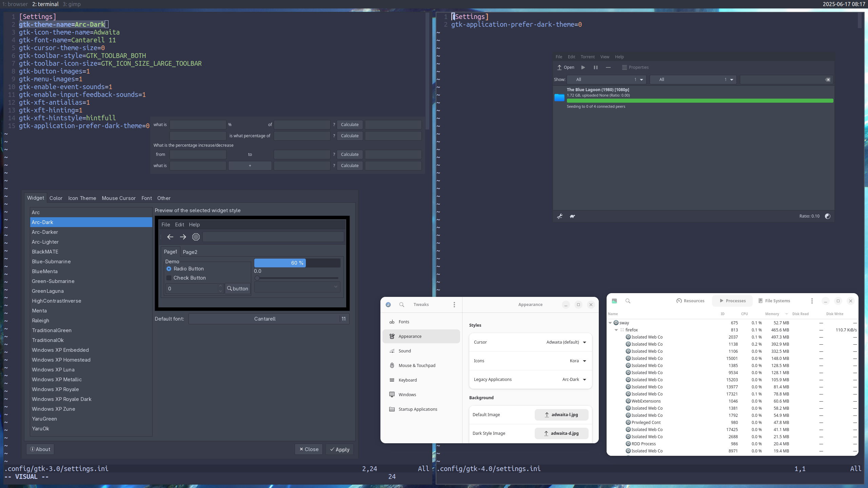
Task: Select Mouse & Touchpad in Tweaks
Action: [x=421, y=366]
